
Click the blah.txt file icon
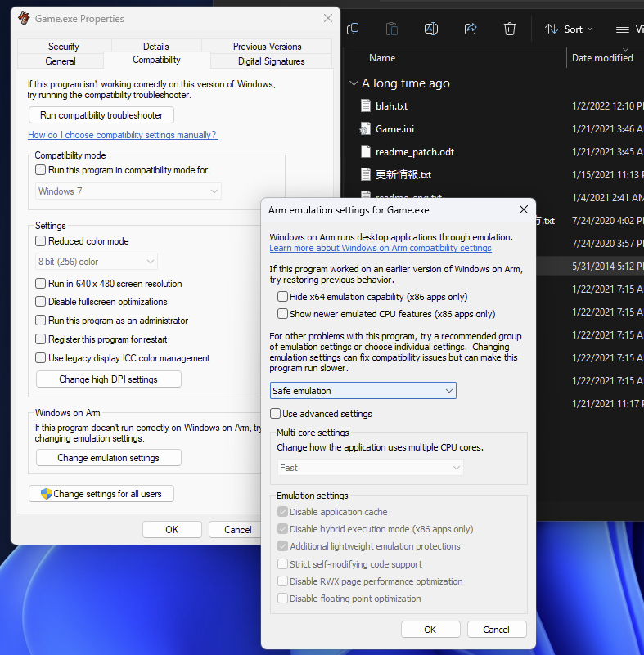coord(365,105)
